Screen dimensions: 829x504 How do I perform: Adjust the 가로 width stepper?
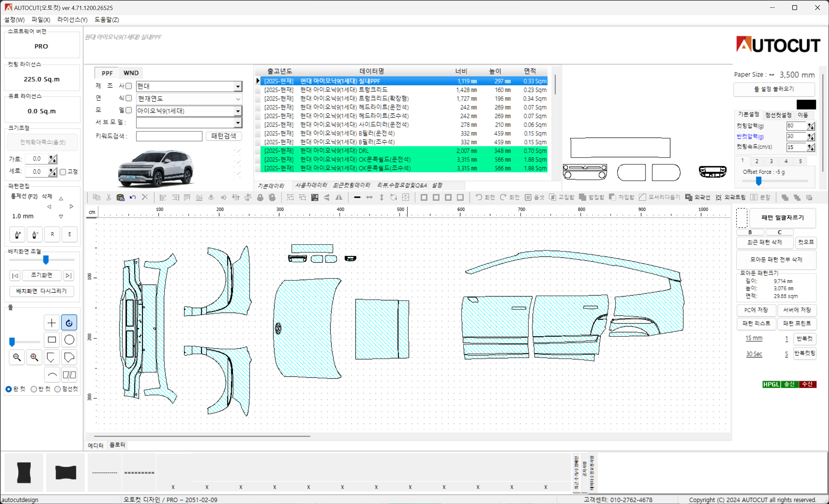point(53,159)
